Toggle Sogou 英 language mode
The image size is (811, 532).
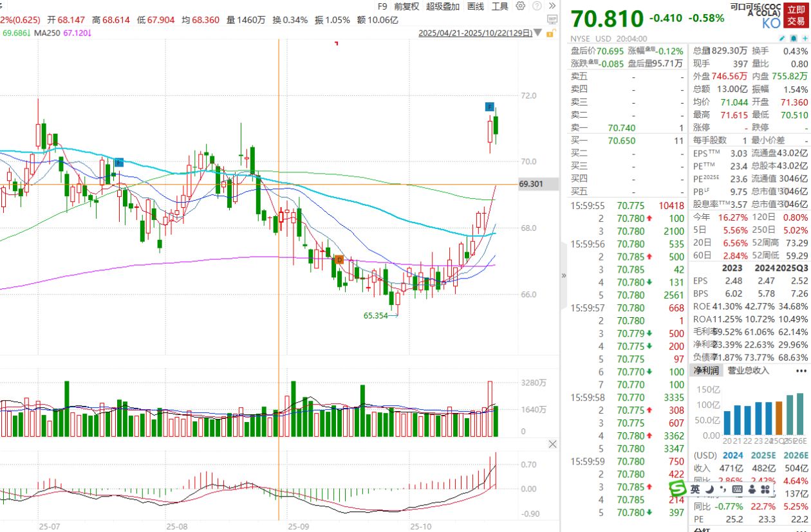coord(696,490)
